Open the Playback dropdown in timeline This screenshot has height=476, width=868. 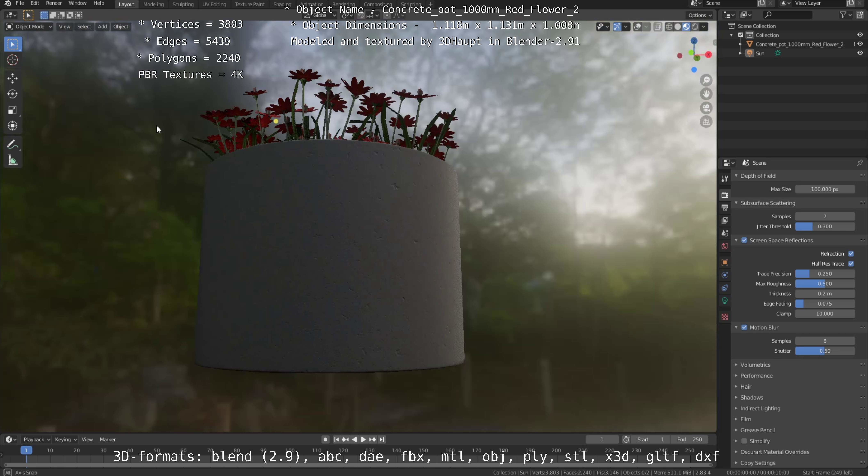coord(36,439)
